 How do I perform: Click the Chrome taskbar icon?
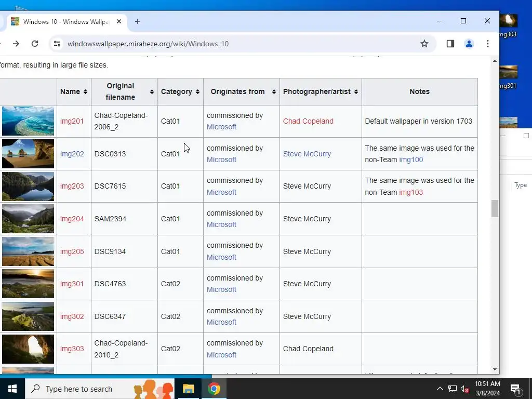[x=214, y=389]
